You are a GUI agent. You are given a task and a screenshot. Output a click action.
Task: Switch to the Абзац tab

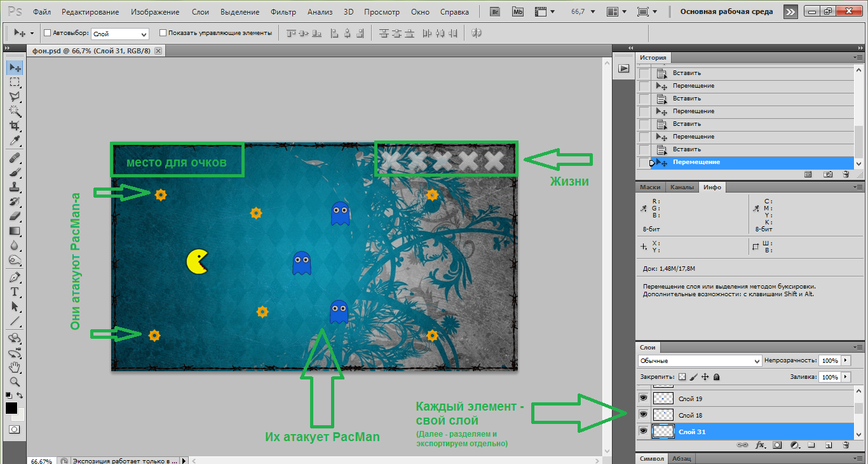[681, 458]
